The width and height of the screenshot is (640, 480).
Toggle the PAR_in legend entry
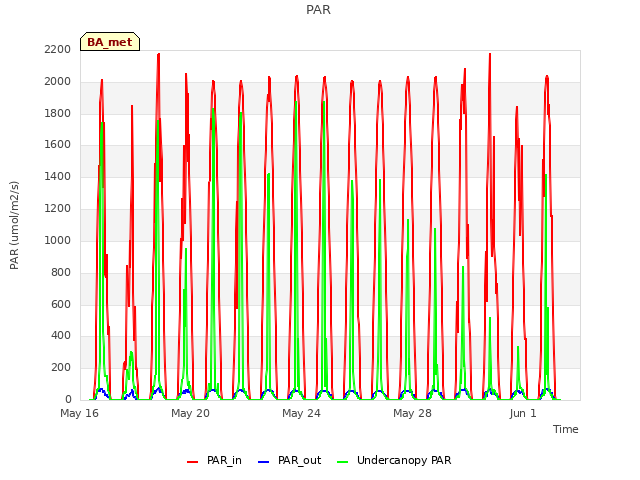point(214,460)
